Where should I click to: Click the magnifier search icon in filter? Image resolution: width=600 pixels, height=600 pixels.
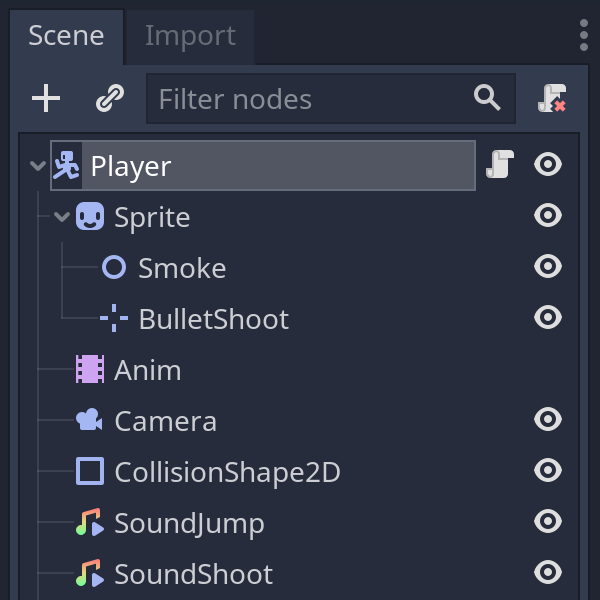click(487, 98)
